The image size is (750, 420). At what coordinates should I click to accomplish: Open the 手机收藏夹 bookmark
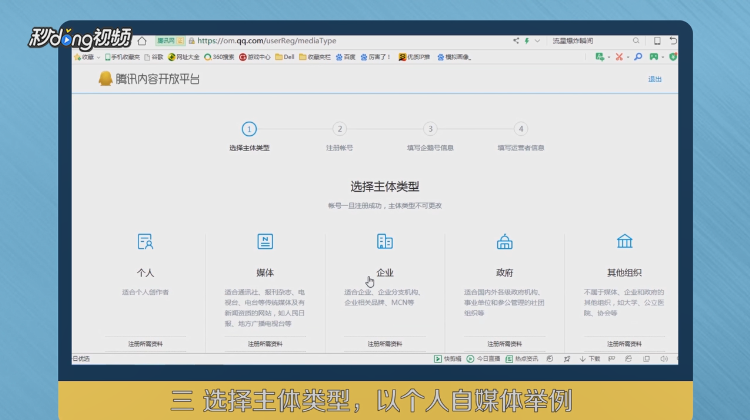point(122,57)
